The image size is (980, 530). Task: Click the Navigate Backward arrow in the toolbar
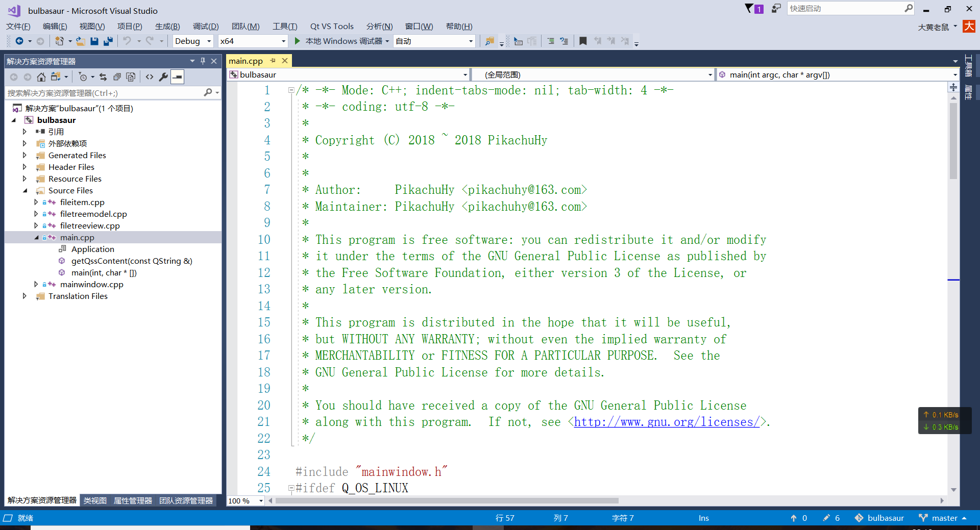point(19,41)
